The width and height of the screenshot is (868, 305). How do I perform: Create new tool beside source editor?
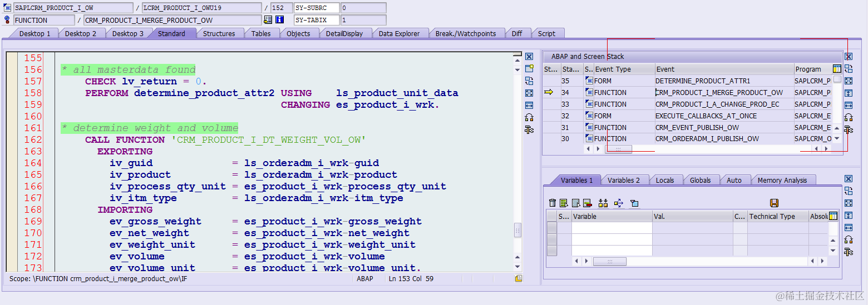pos(529,69)
